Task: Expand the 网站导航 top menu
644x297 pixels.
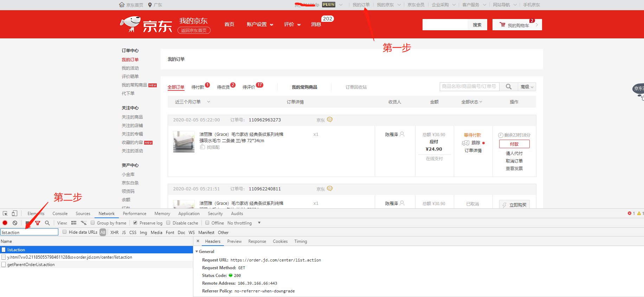Action: 504,5
